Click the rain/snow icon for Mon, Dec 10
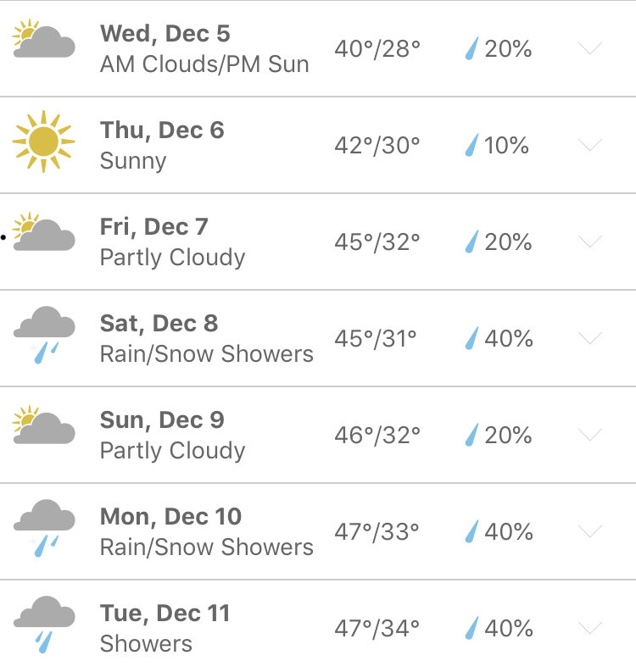 44,528
